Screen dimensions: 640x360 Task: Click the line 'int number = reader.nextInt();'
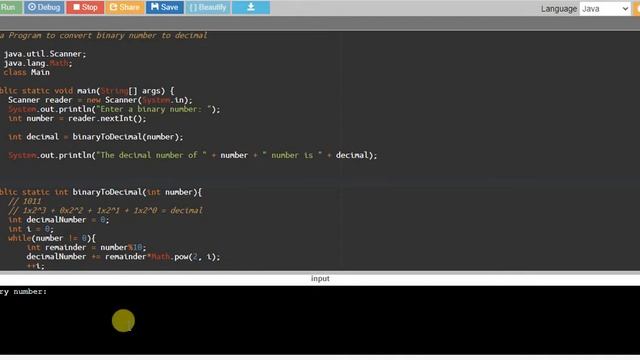(77, 118)
